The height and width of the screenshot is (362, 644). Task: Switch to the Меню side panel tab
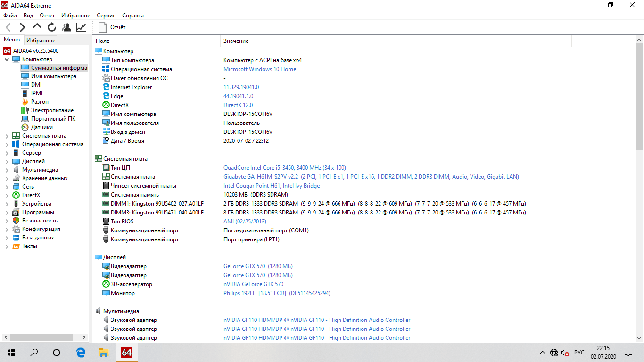click(x=12, y=40)
